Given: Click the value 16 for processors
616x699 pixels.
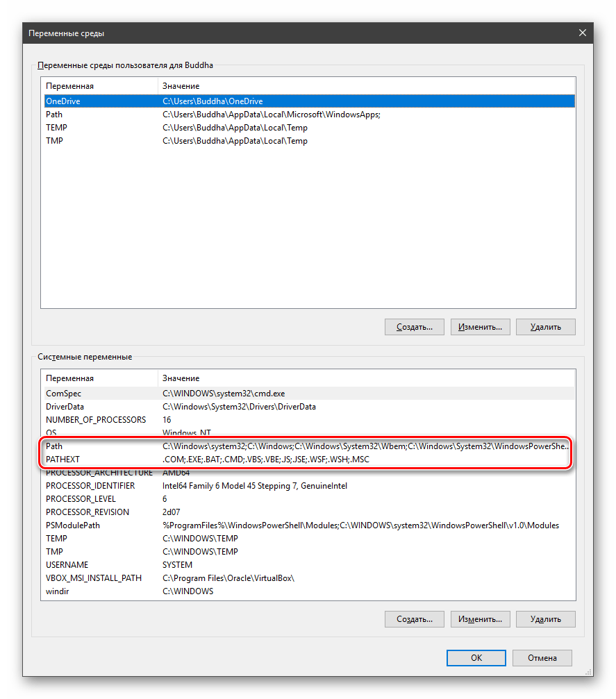Looking at the screenshot, I should 167,420.
